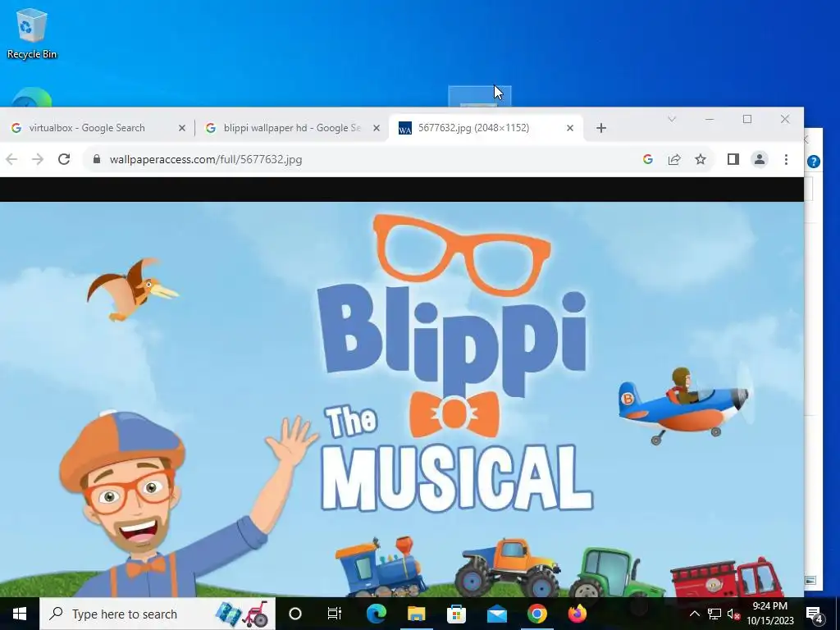Open File Explorer from taskbar
The height and width of the screenshot is (630, 840).
416,614
